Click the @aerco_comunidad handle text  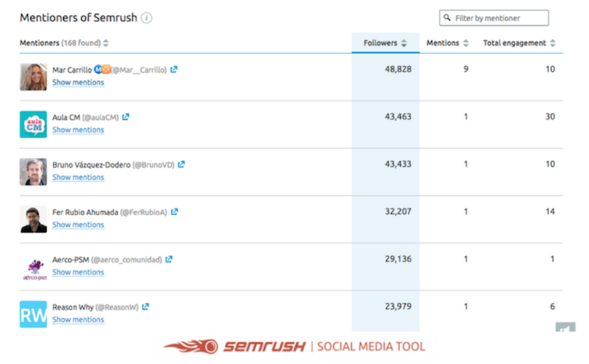click(x=126, y=260)
